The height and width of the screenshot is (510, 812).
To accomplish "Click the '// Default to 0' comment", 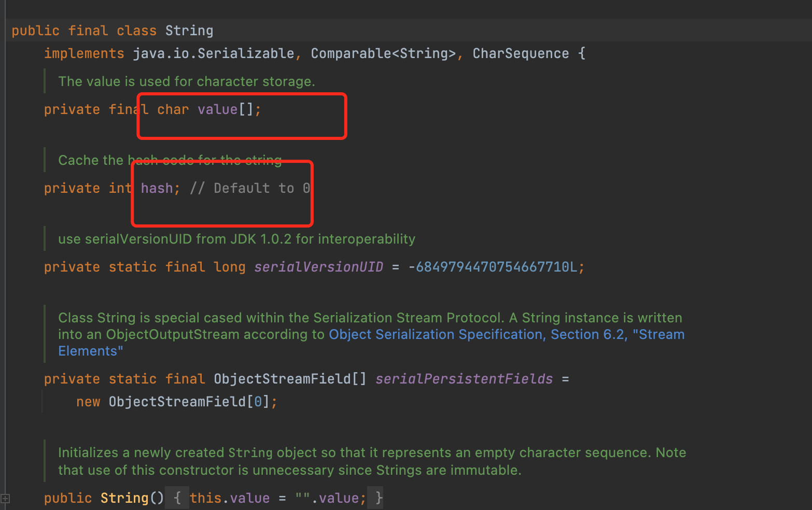I will 250,188.
